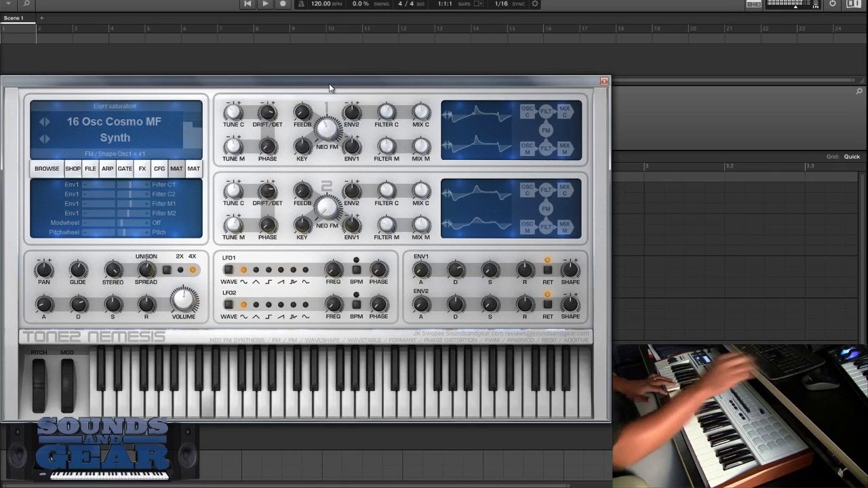Click the MOD wheel on the keyboard
Viewport: 868px width, 488px height.
click(66, 385)
